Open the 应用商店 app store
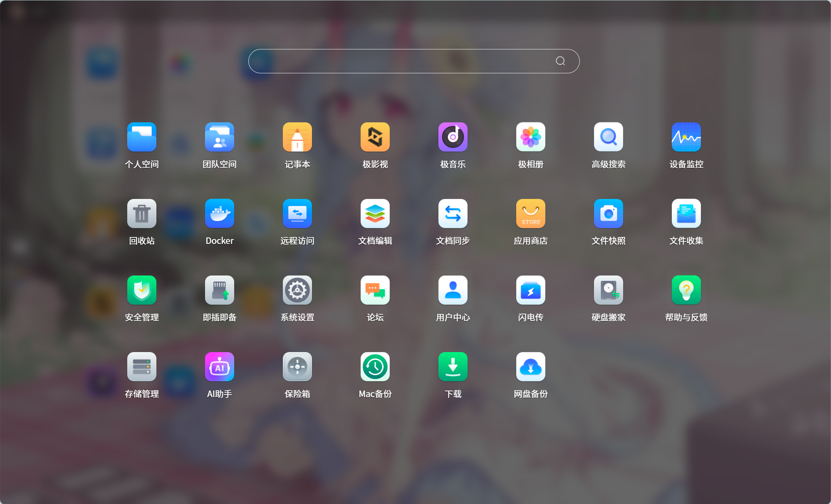831x504 pixels. (530, 214)
